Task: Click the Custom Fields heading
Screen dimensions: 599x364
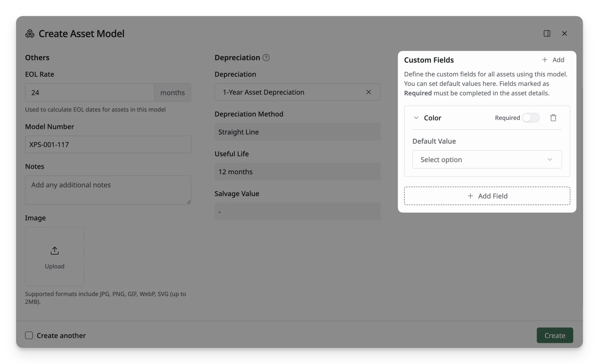Action: click(429, 60)
